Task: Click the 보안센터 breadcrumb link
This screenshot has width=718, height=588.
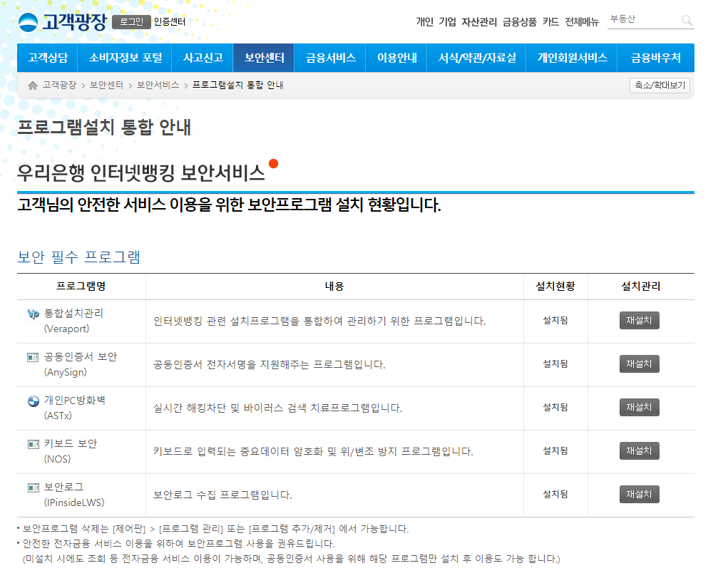Action: pyautogui.click(x=107, y=85)
